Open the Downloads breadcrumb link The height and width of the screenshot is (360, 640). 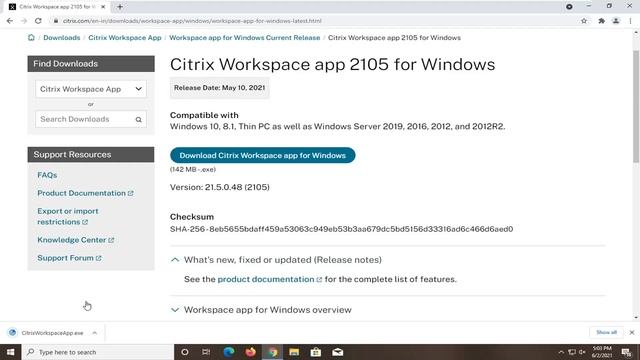[x=62, y=38]
